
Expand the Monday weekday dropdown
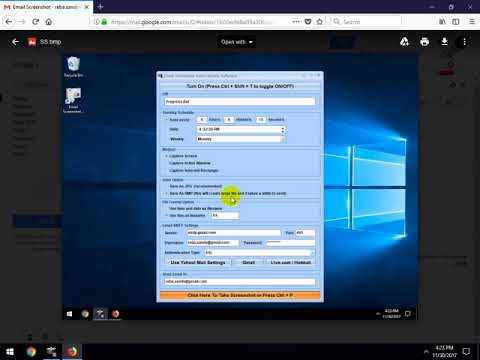pos(283,139)
